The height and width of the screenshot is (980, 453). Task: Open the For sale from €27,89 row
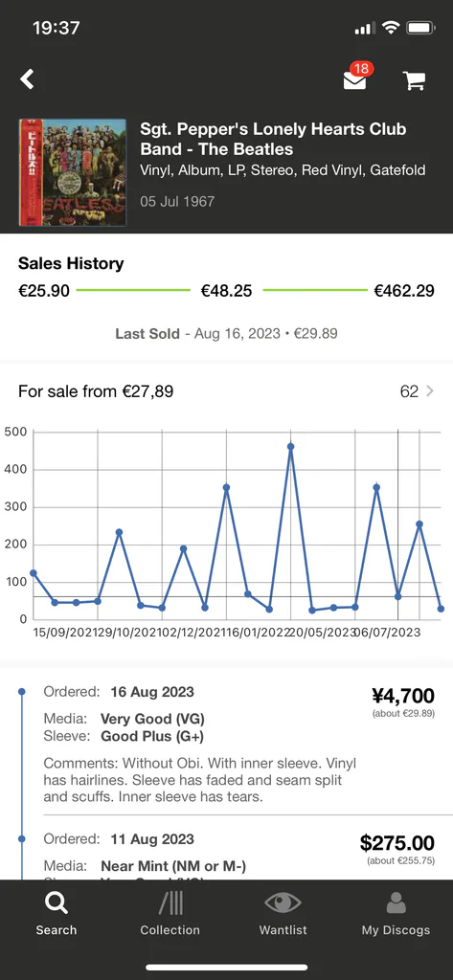[226, 391]
